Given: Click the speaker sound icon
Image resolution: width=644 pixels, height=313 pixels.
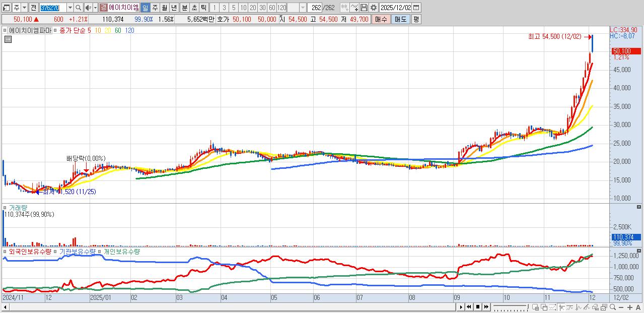Looking at the screenshot, I should 88,8.
